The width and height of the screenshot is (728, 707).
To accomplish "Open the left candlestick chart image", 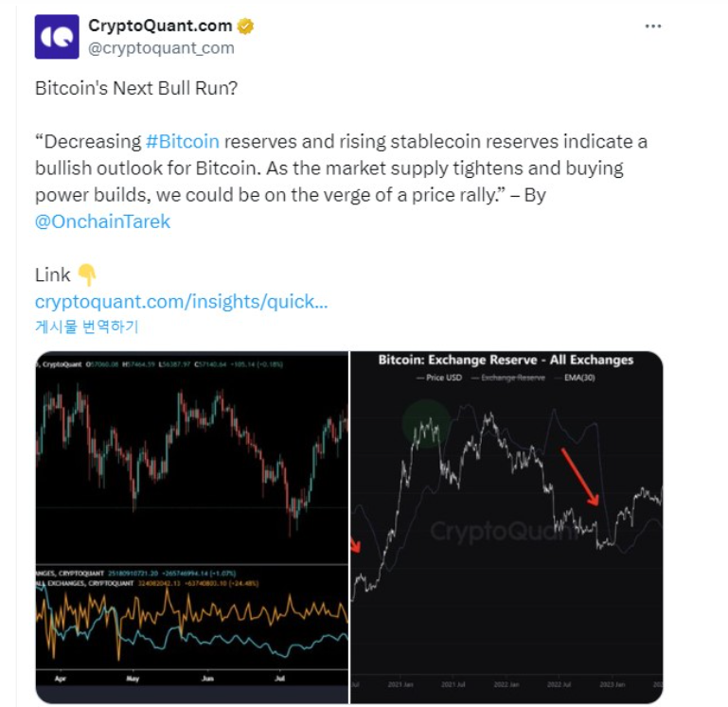I will 192,473.
